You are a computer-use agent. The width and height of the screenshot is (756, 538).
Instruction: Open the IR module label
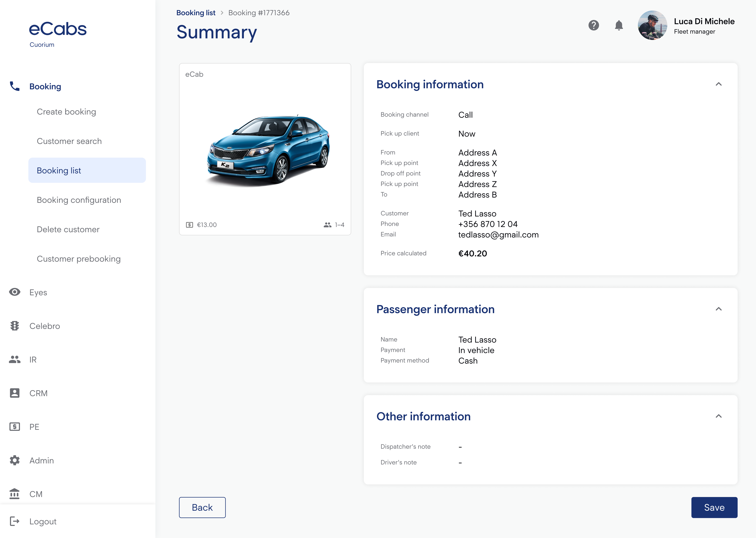click(33, 359)
